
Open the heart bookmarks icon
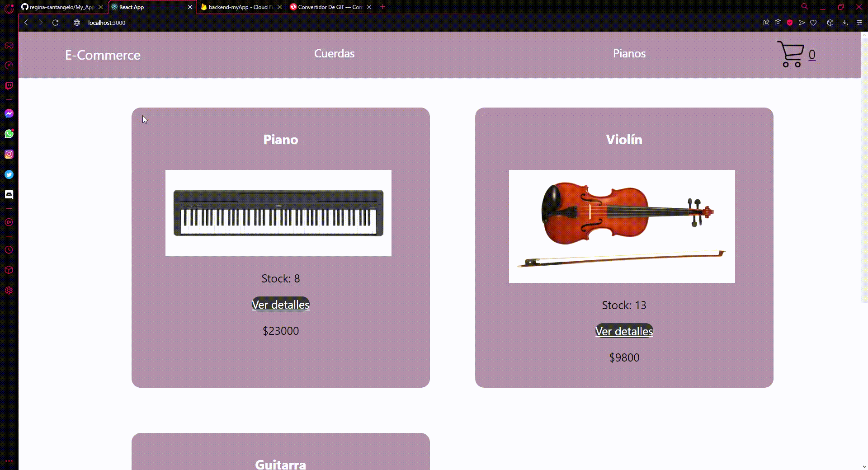813,23
